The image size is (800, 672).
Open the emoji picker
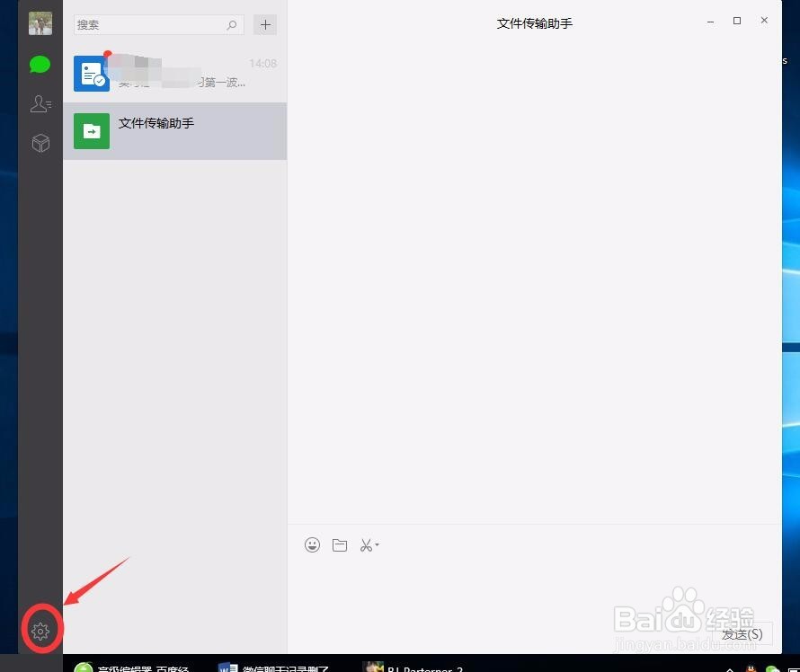tap(312, 545)
